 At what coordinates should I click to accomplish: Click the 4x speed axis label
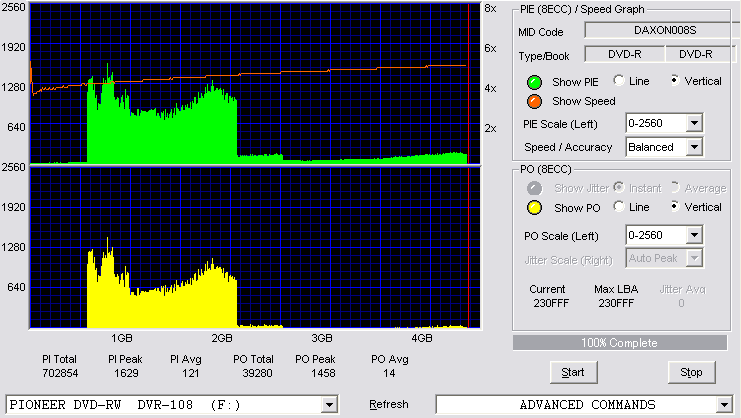(x=490, y=88)
